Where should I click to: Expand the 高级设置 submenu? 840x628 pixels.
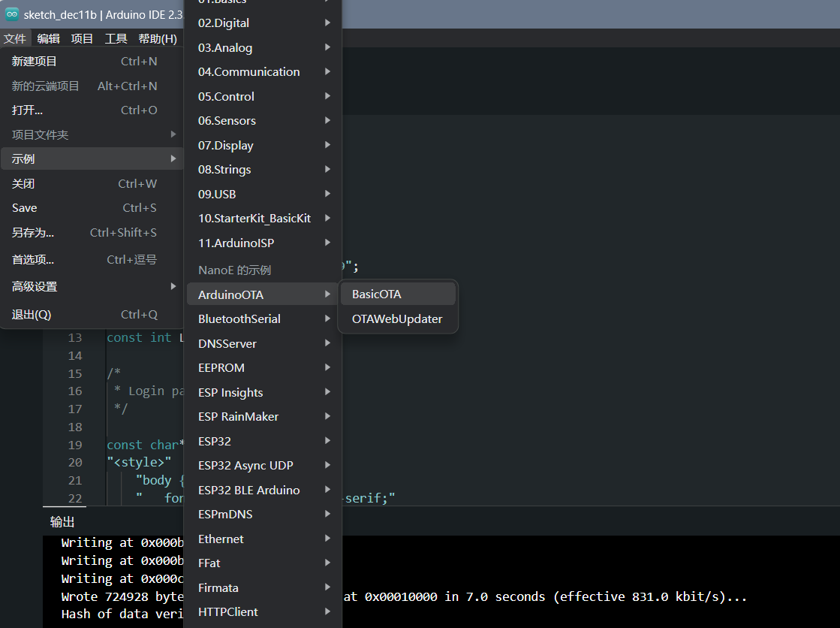[92, 286]
